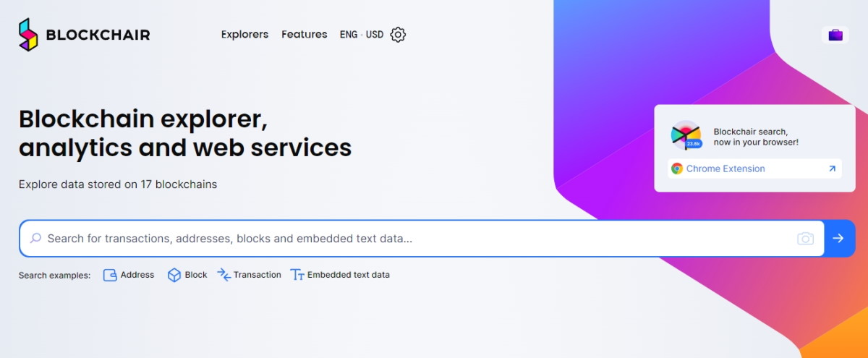Open the portfolio briefcase icon
Screen dimensions: 868x358
835,35
